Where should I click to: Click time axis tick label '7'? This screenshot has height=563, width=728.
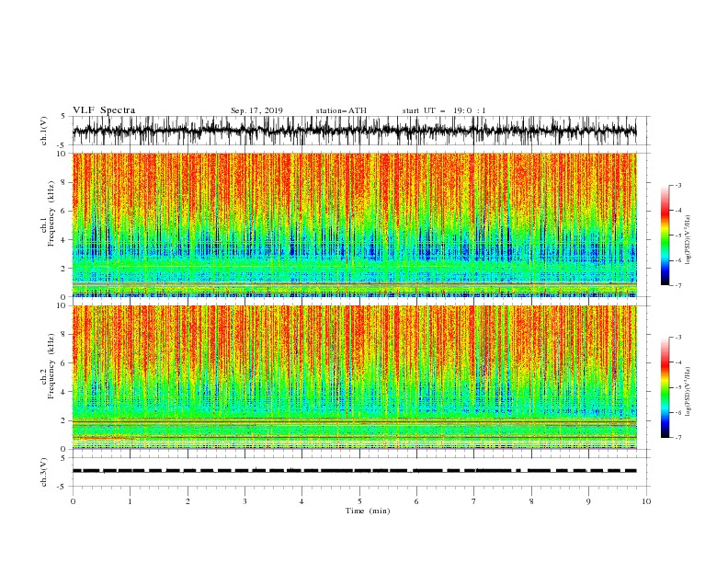click(473, 501)
